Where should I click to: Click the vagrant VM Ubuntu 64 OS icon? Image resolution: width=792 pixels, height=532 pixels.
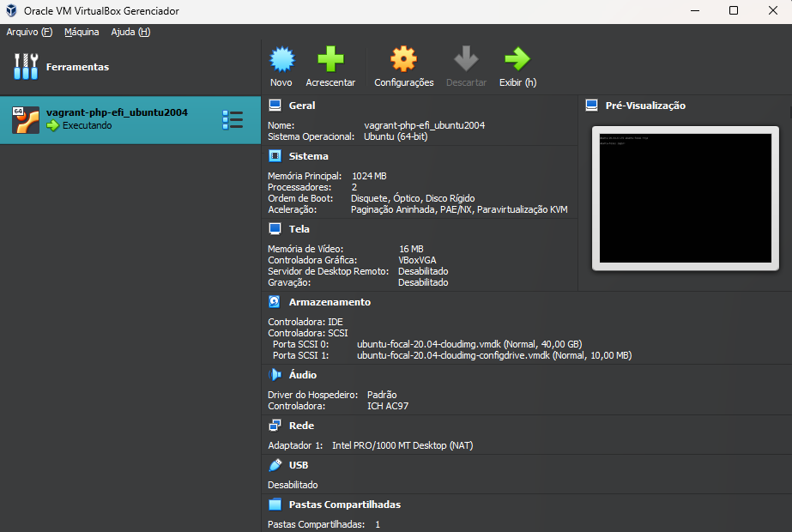click(26, 120)
